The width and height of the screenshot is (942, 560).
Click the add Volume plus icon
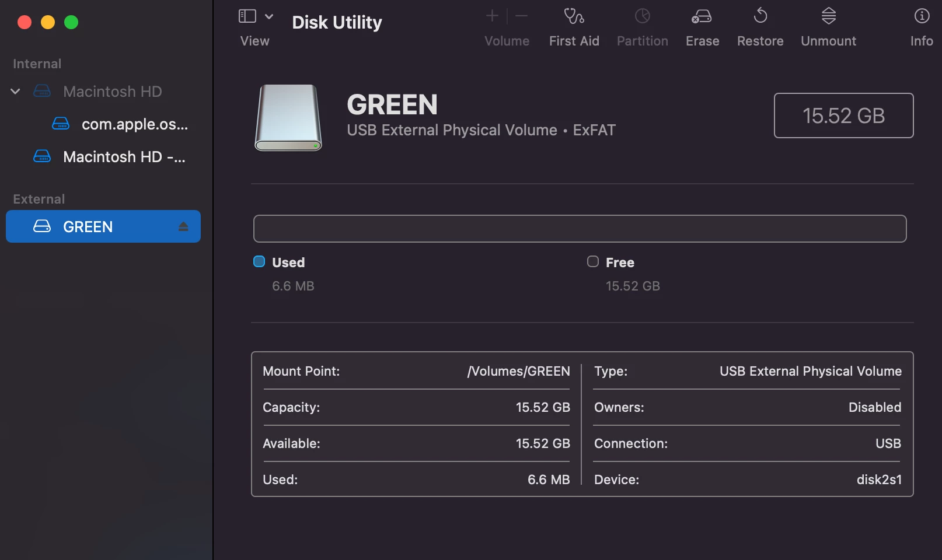[x=492, y=16]
